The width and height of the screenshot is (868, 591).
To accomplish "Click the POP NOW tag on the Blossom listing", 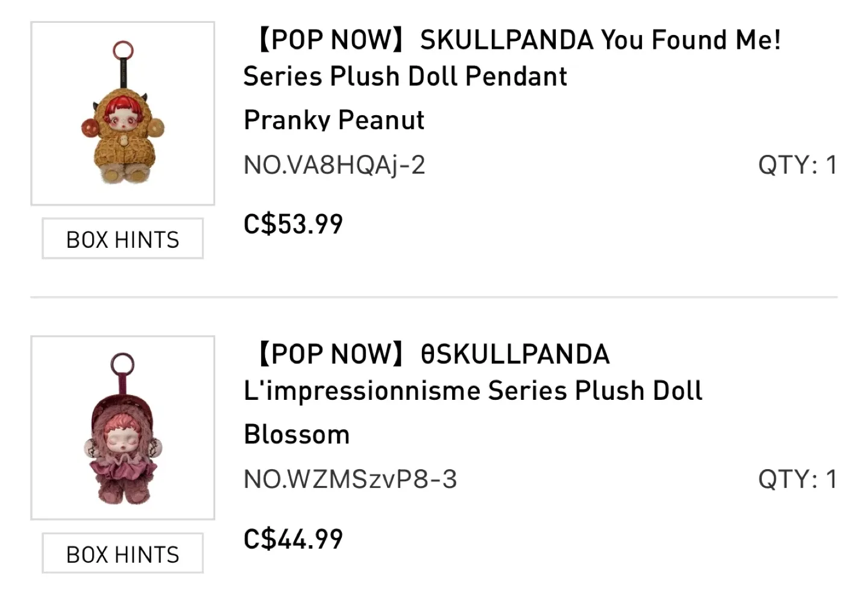I will pyautogui.click(x=330, y=354).
